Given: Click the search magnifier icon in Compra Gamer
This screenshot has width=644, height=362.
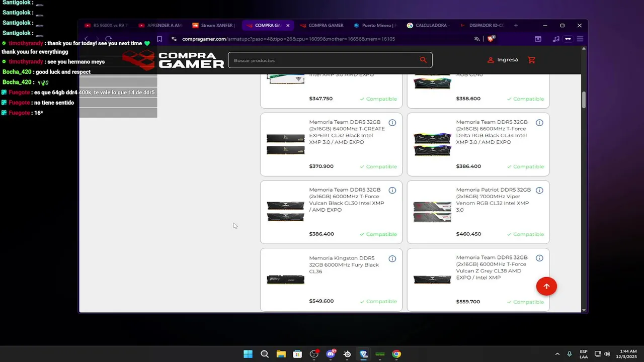Looking at the screenshot, I should [x=423, y=60].
